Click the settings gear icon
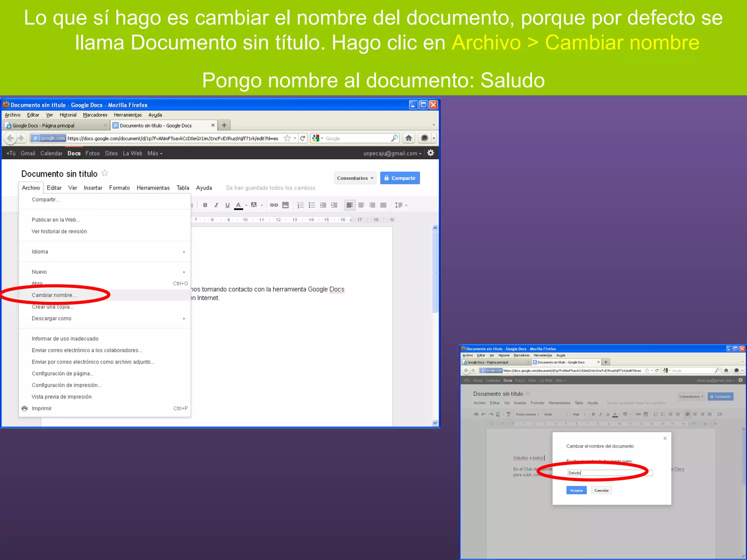Viewport: 747px width, 560px height. 431,153
